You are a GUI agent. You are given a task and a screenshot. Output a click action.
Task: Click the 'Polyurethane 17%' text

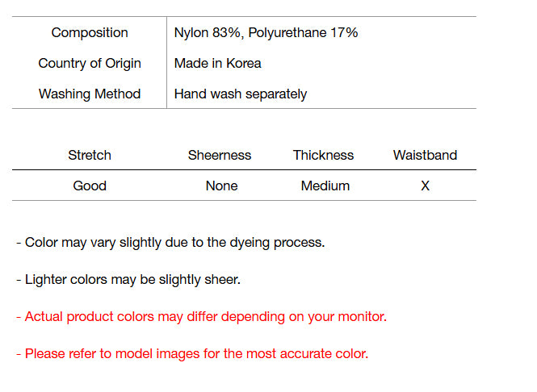304,33
